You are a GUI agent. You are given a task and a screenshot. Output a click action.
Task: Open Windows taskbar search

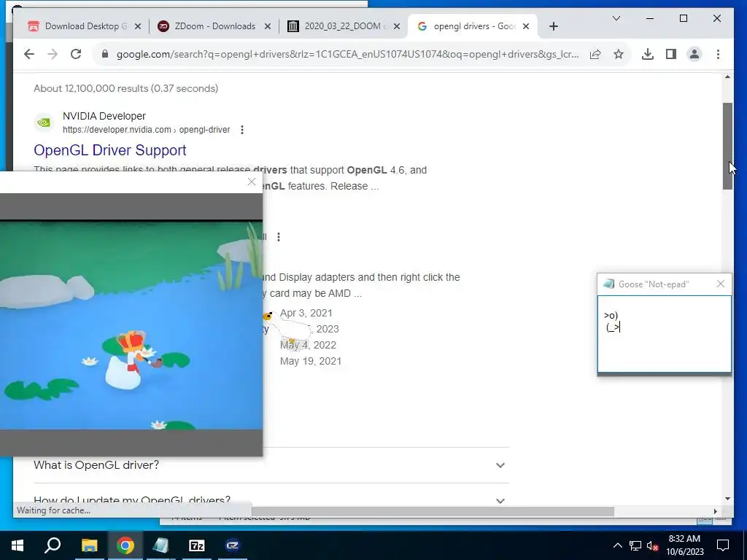[x=53, y=545]
